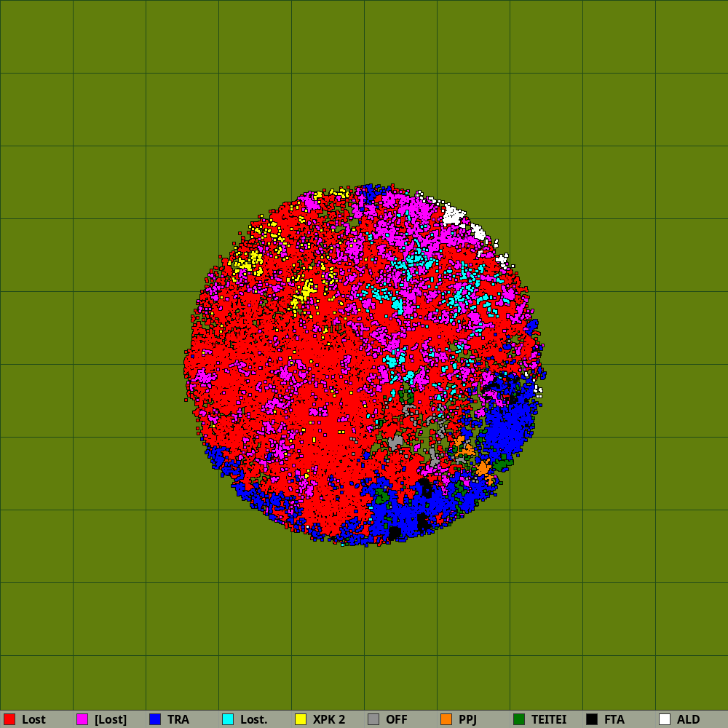Select the 'OFF' legend label
This screenshot has width=728, height=728.
click(x=397, y=719)
